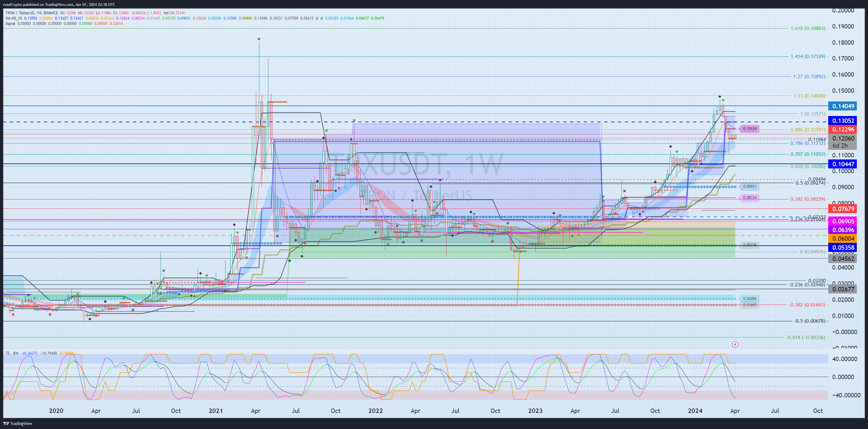Click the purple lightning bolt event icon
The height and width of the screenshot is (429, 868).
[x=735, y=344]
